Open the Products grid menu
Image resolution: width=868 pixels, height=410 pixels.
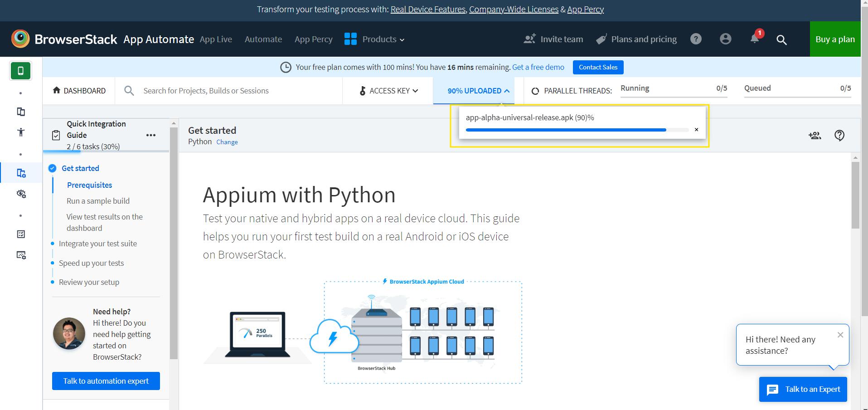pyautogui.click(x=374, y=39)
